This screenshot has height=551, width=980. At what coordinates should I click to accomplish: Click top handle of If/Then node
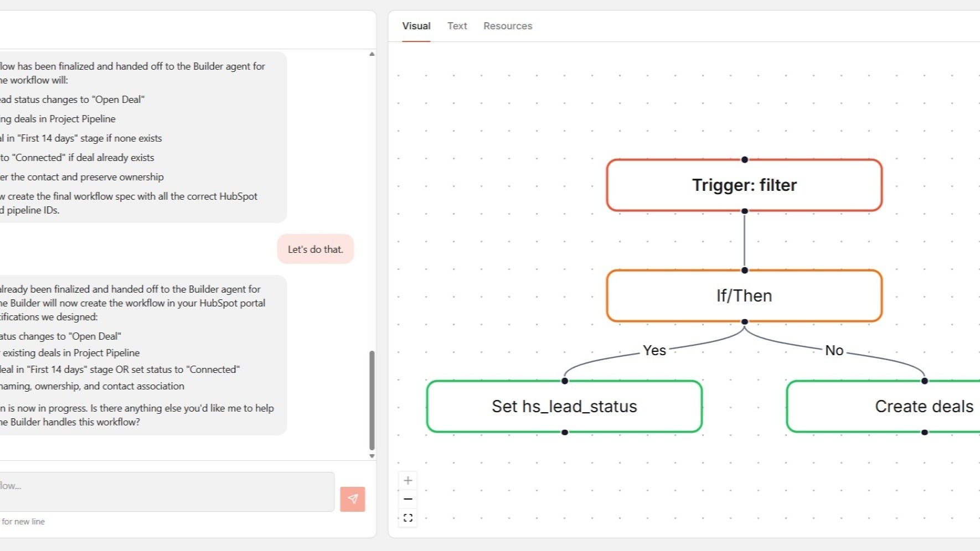click(x=745, y=270)
